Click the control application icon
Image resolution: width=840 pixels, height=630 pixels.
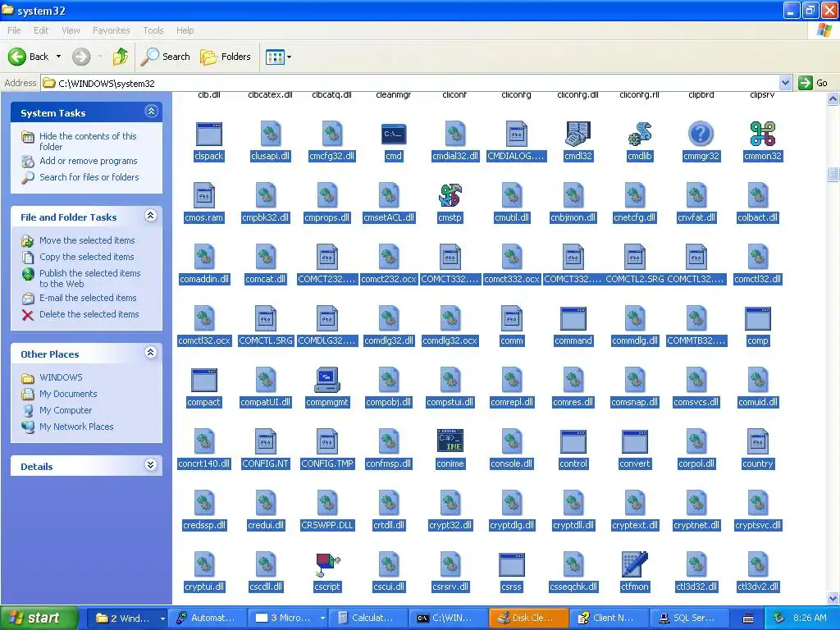[x=573, y=441]
